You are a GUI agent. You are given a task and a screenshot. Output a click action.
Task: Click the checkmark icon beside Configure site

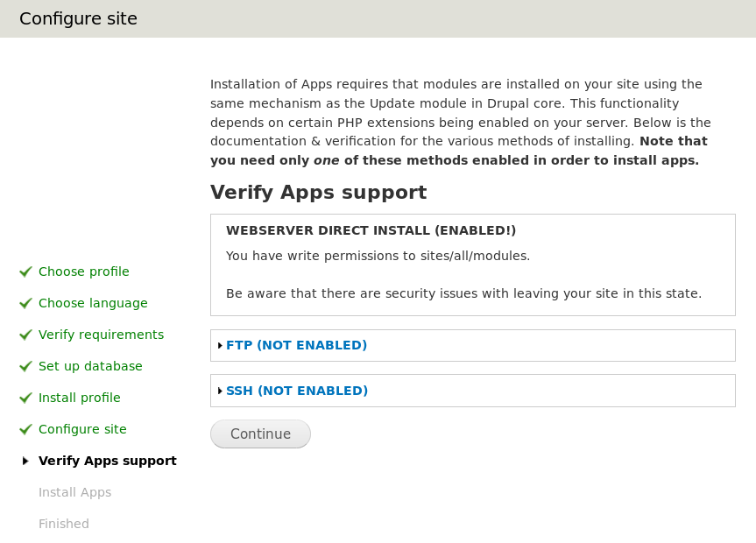[x=25, y=429]
